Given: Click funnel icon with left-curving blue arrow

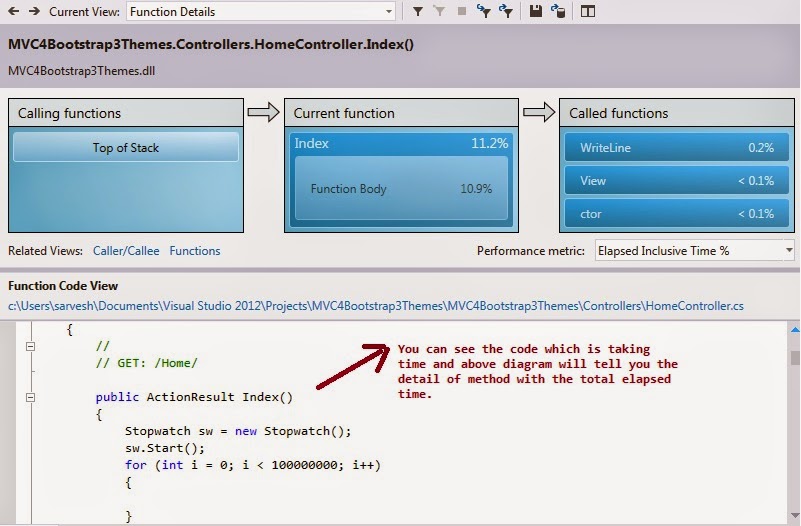Looking at the screenshot, I should point(484,11).
